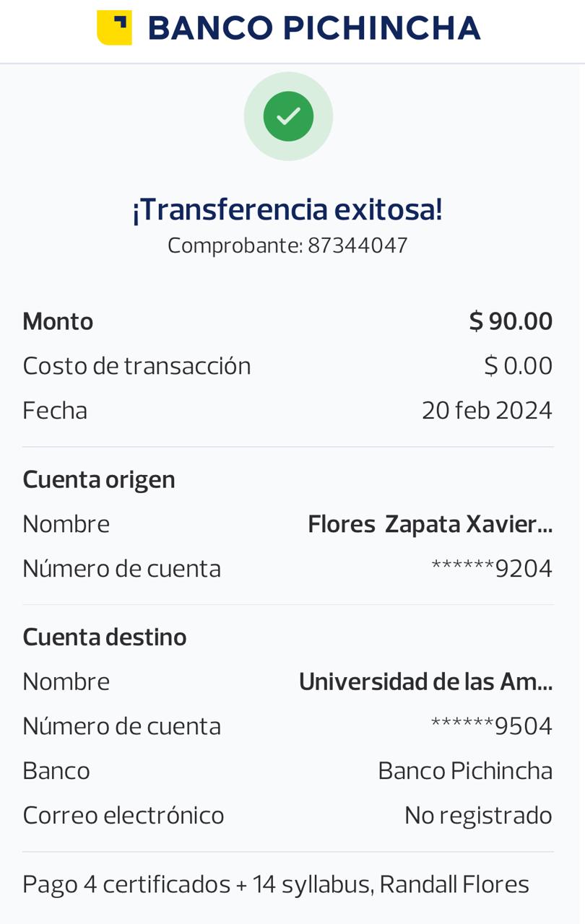Screen dimensions: 585x924
Task: Click origin account number ending 9204
Action: coord(491,569)
